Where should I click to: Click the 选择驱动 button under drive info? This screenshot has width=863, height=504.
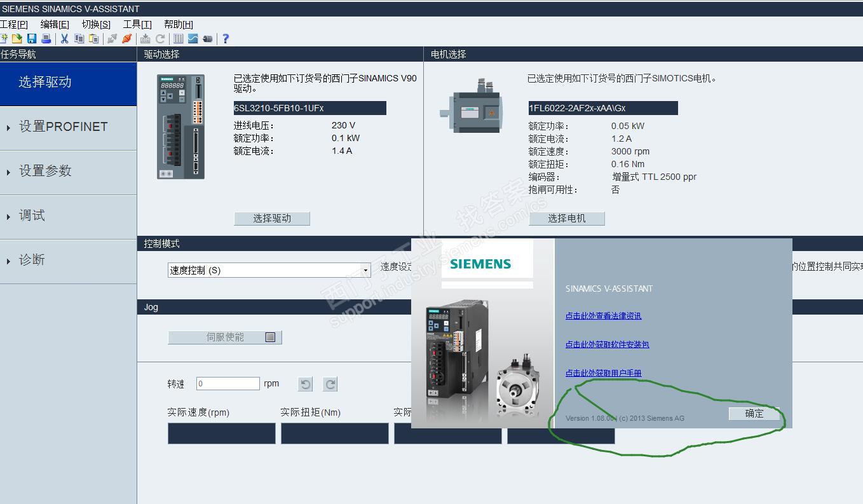[x=272, y=219]
